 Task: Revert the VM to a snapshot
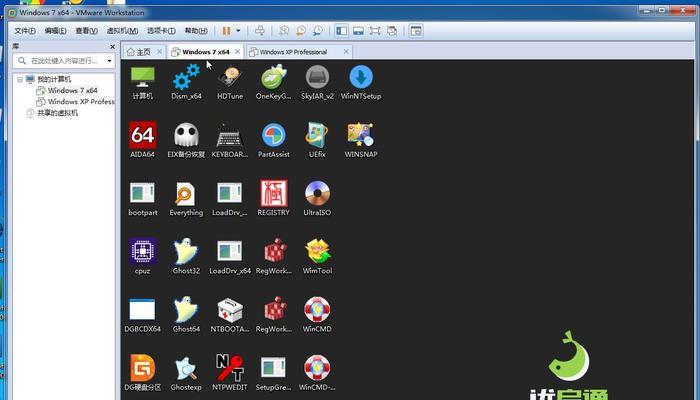point(301,31)
